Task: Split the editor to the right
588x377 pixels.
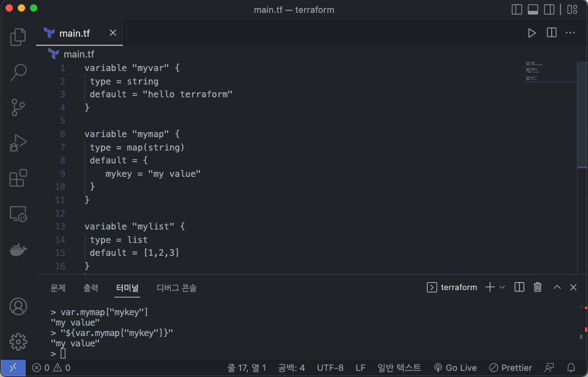Action: click(551, 33)
